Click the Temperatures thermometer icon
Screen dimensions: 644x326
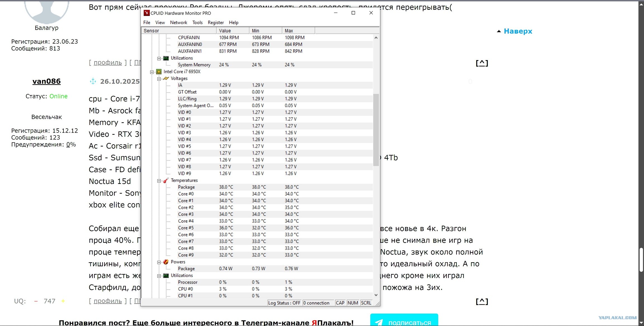[166, 180]
